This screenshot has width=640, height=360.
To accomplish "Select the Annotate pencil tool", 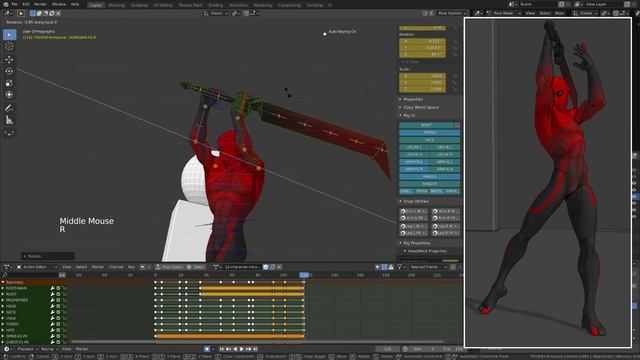I will pyautogui.click(x=9, y=108).
